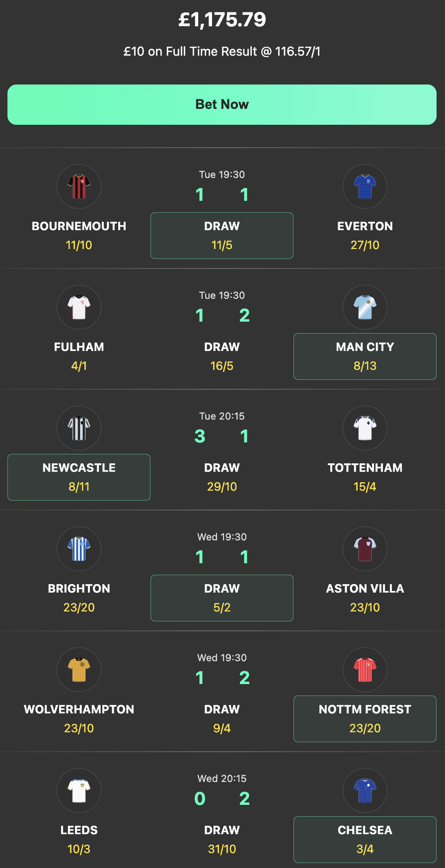
Task: Click the Chelsea blue shirt icon
Action: point(365,790)
